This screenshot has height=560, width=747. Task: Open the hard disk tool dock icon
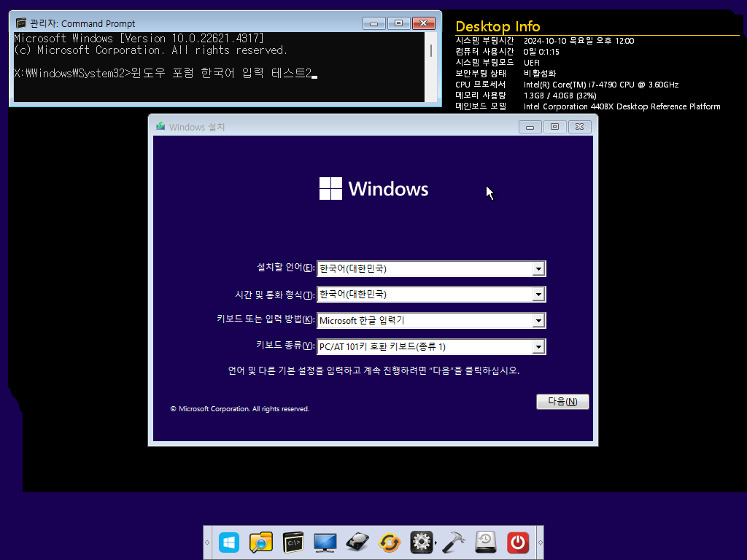[x=357, y=542]
